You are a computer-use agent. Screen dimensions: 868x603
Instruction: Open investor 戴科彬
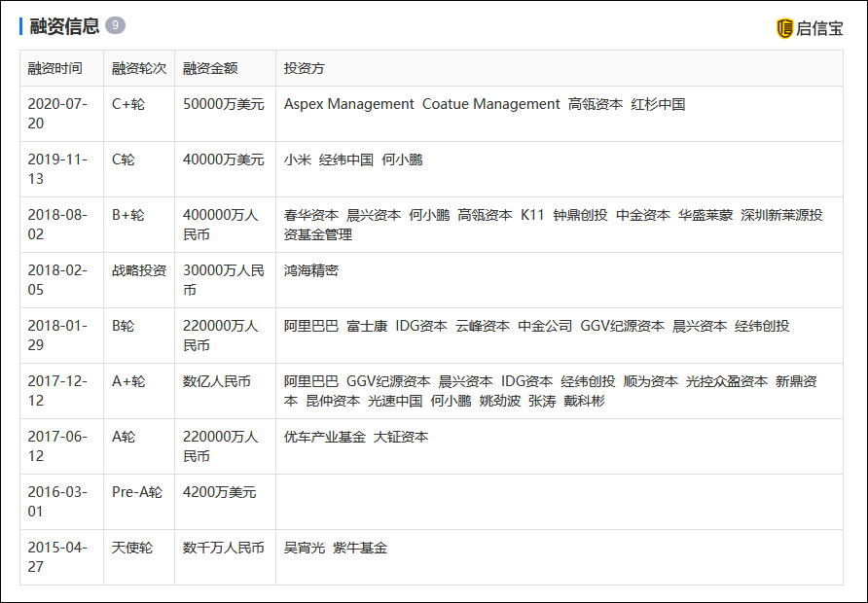[584, 401]
